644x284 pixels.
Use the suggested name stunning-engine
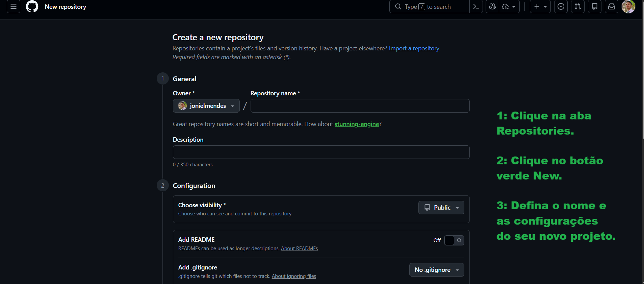(357, 124)
